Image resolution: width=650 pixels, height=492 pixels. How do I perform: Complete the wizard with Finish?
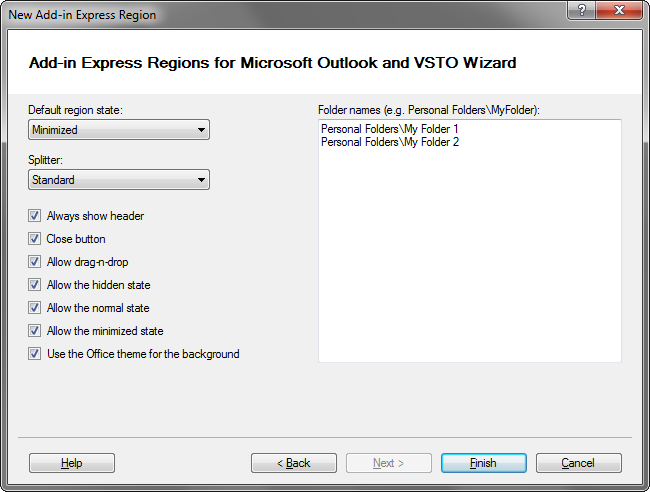(x=483, y=463)
